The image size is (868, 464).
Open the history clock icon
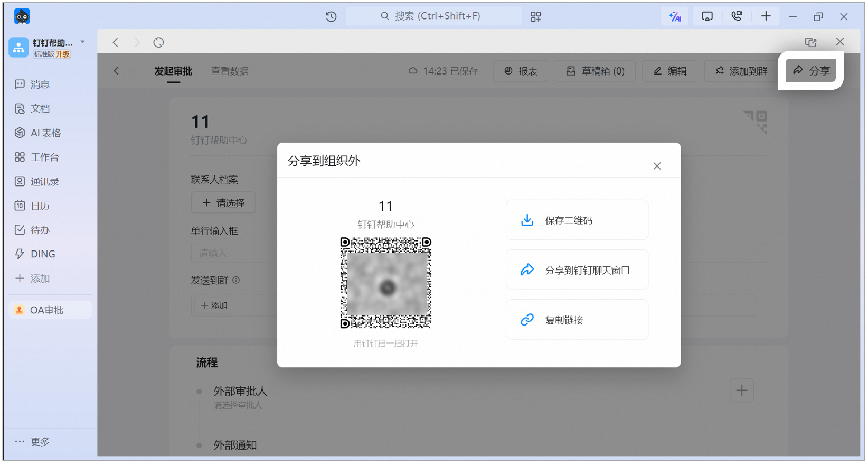[x=331, y=16]
